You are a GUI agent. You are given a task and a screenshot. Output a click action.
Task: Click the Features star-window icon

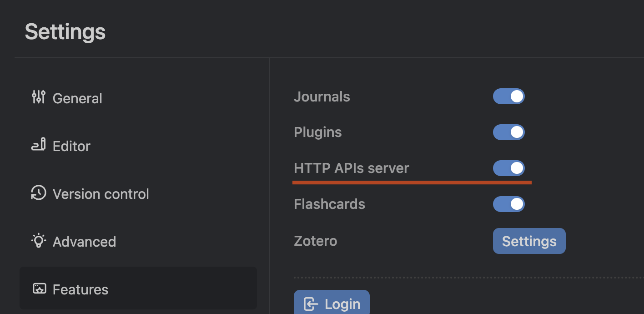pyautogui.click(x=39, y=289)
